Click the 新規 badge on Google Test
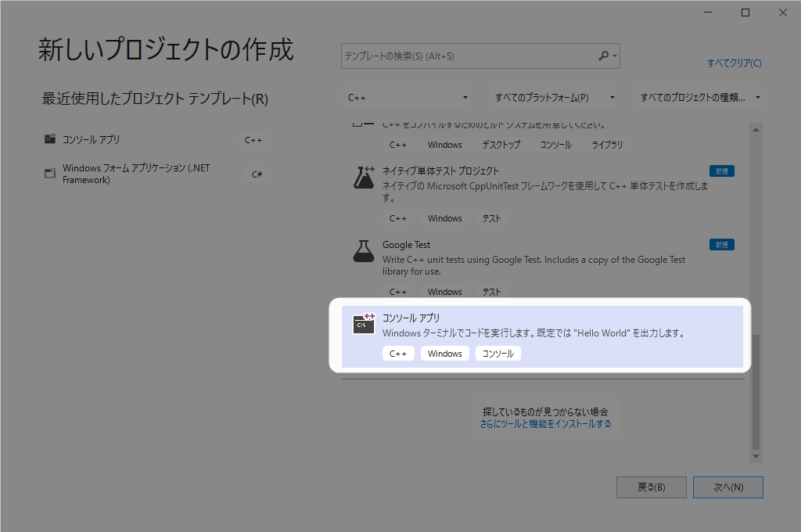The height and width of the screenshot is (532, 801). pyautogui.click(x=721, y=245)
